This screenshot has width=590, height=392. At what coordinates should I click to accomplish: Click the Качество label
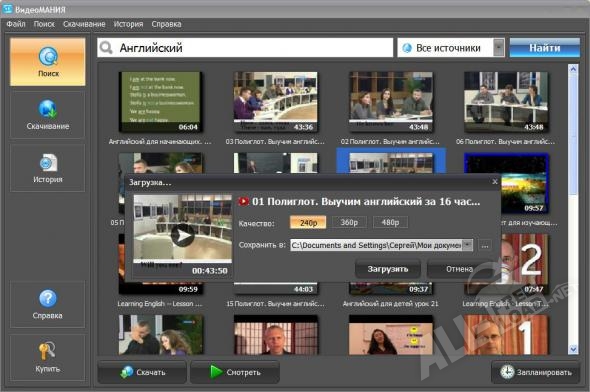(x=256, y=223)
